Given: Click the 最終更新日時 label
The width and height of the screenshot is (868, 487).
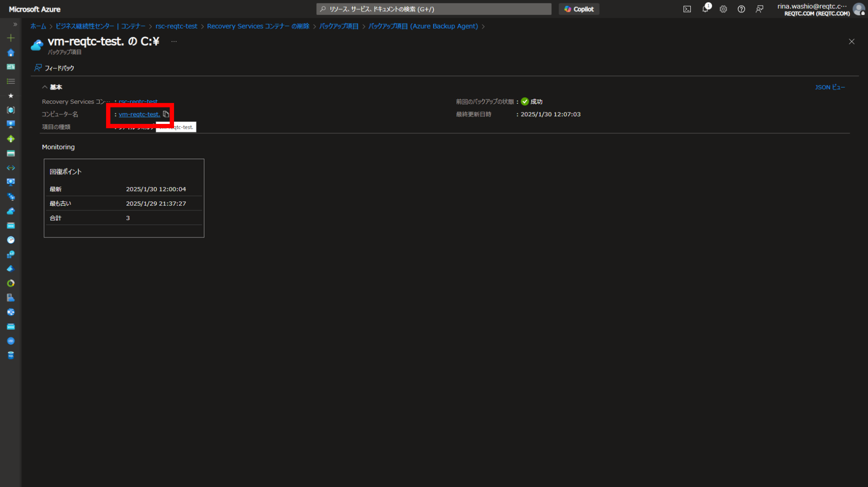Looking at the screenshot, I should click(474, 114).
